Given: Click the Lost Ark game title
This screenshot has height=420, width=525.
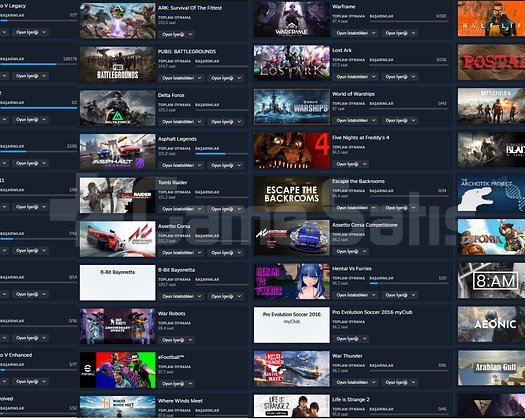Looking at the screenshot, I should click(x=342, y=50).
